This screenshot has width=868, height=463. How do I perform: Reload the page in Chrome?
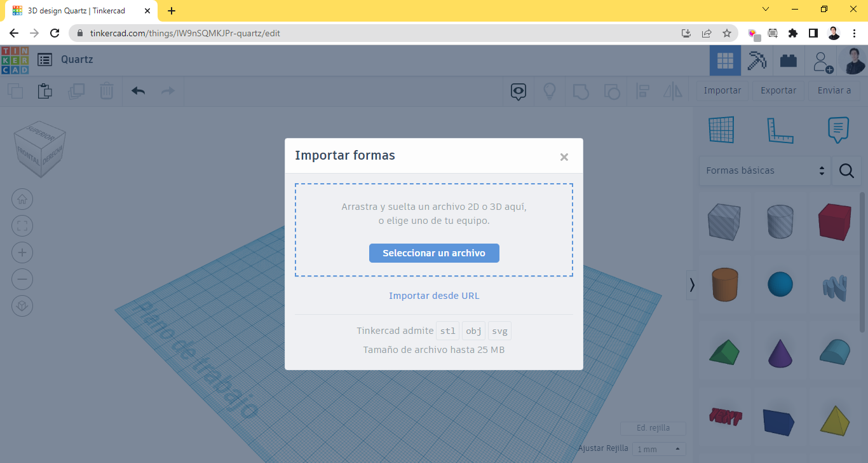55,33
